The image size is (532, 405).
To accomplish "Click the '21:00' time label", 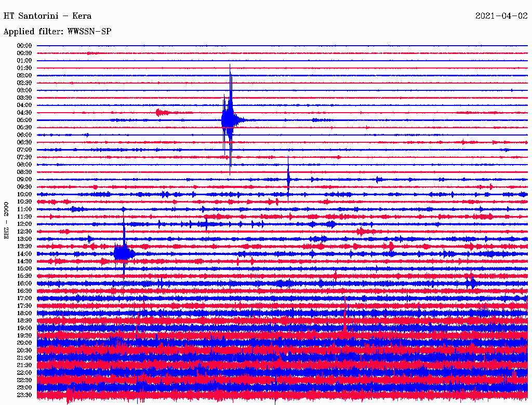I will (24, 358).
